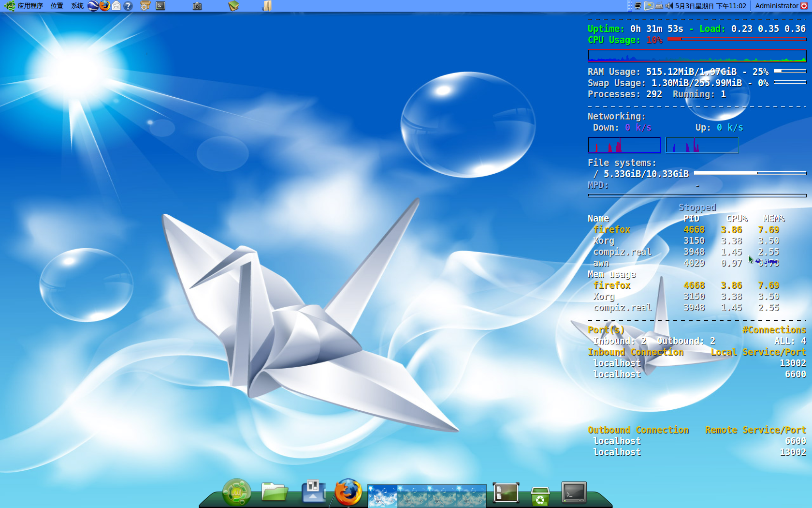This screenshot has width=812, height=508.
Task: Open the blue help question-mark icon
Action: tap(128, 6)
